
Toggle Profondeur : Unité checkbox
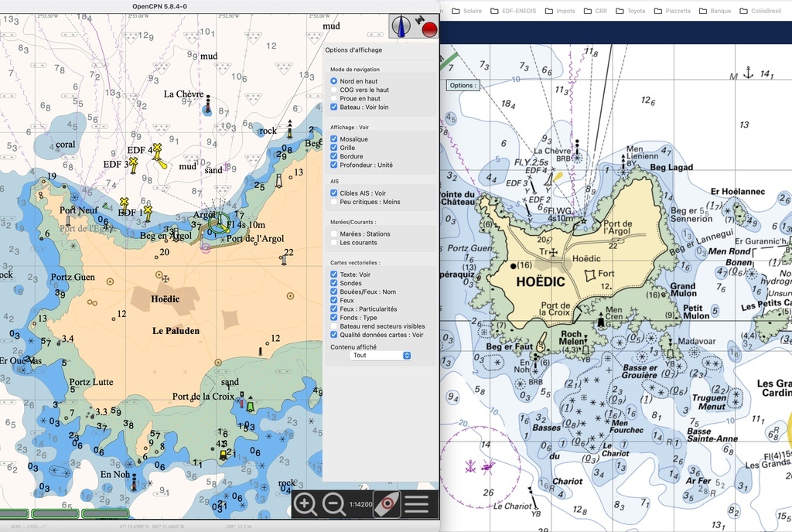334,165
